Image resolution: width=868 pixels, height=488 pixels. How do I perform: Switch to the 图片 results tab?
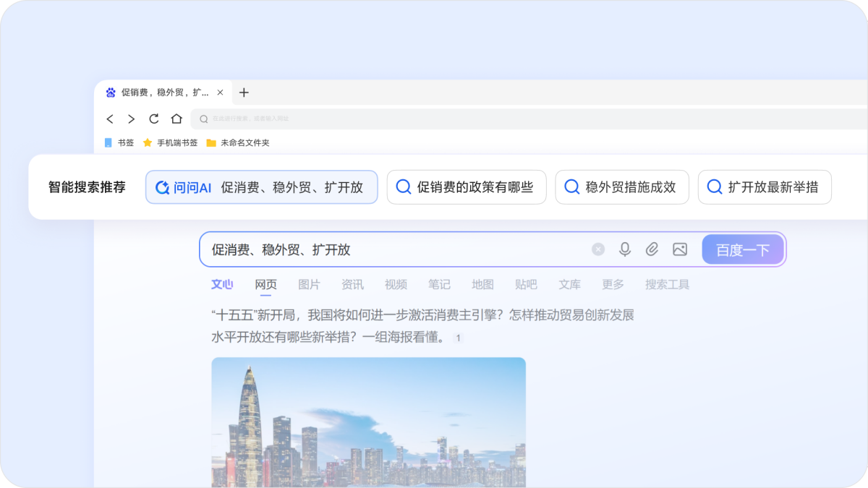point(309,285)
